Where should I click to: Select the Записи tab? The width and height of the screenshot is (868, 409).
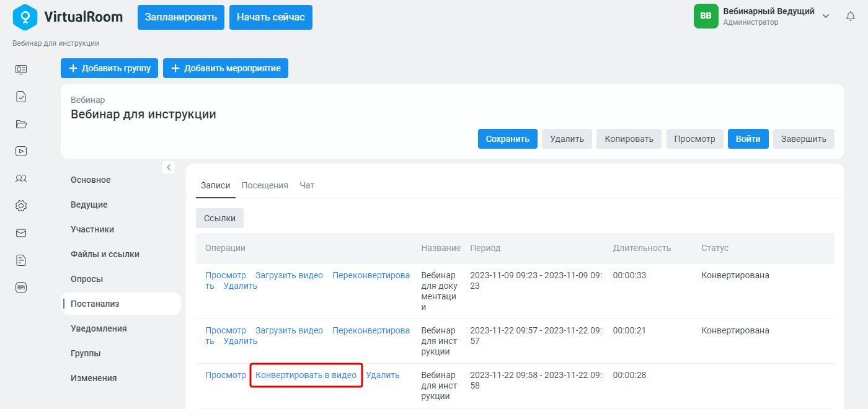tap(216, 185)
